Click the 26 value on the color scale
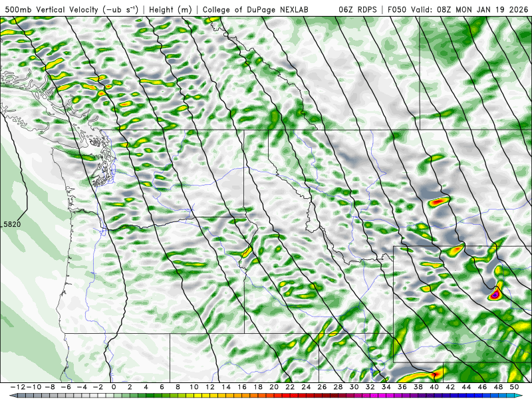 322,387
